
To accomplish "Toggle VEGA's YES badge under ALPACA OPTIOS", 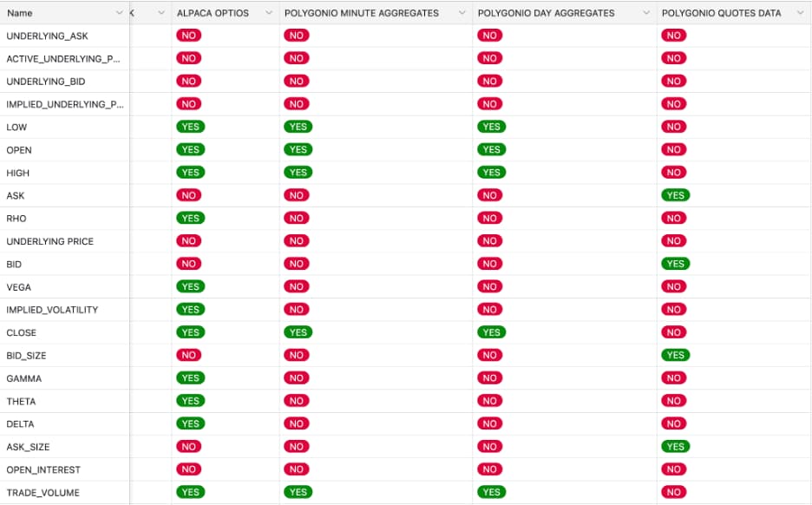I will [189, 286].
